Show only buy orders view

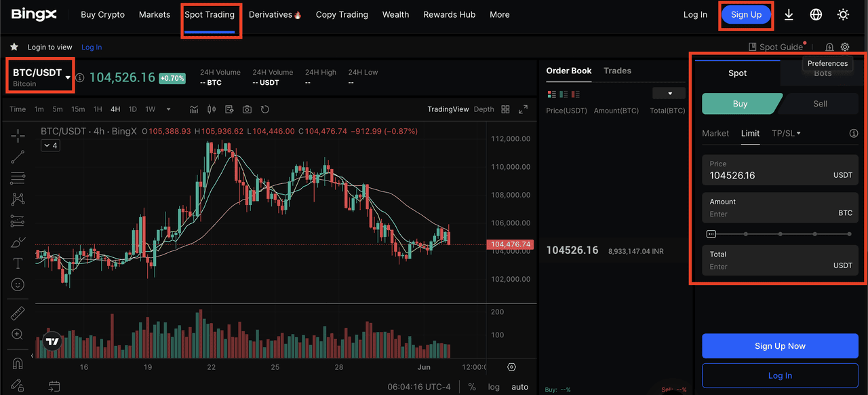point(564,94)
